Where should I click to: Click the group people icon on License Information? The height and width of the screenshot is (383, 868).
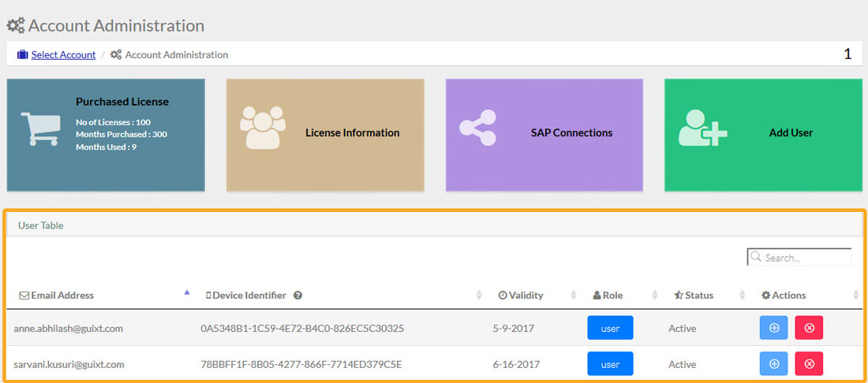click(261, 128)
